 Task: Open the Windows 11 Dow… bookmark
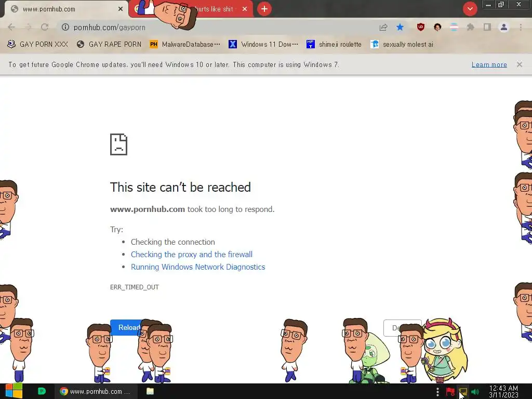click(x=263, y=45)
